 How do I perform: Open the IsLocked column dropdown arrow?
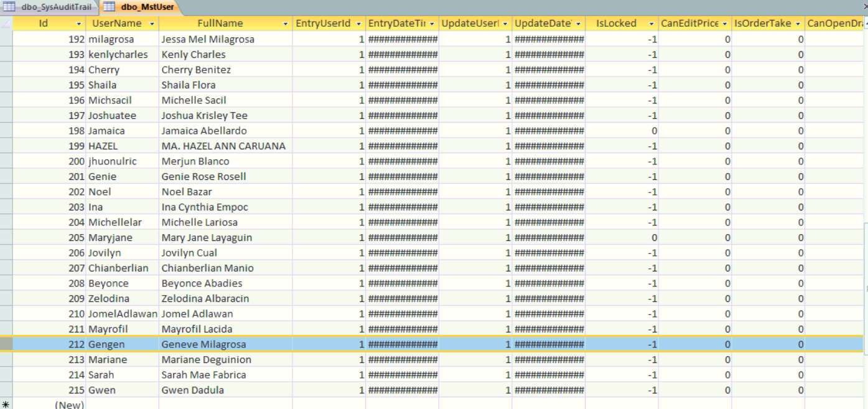pyautogui.click(x=652, y=24)
